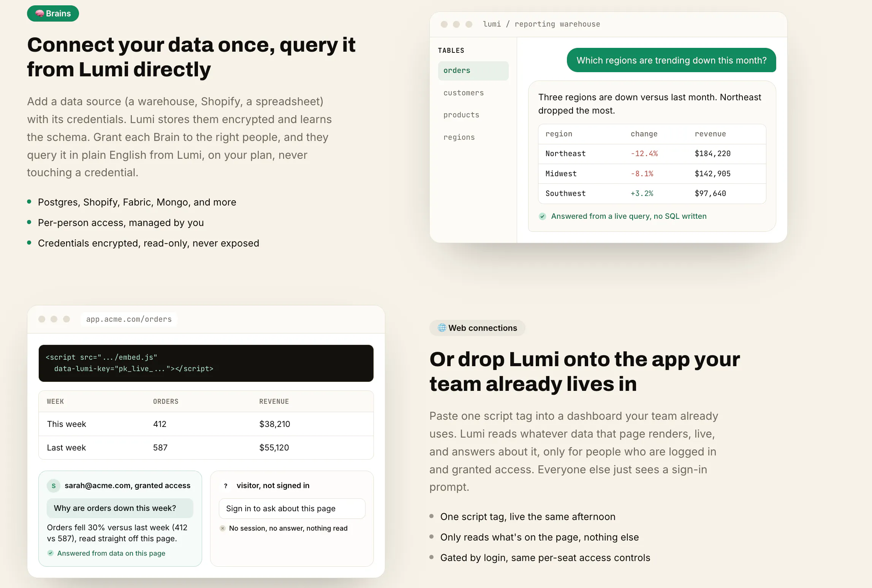Viewport: 872px width, 588px height.
Task: Click the 'Last week' row label
Action: point(66,448)
